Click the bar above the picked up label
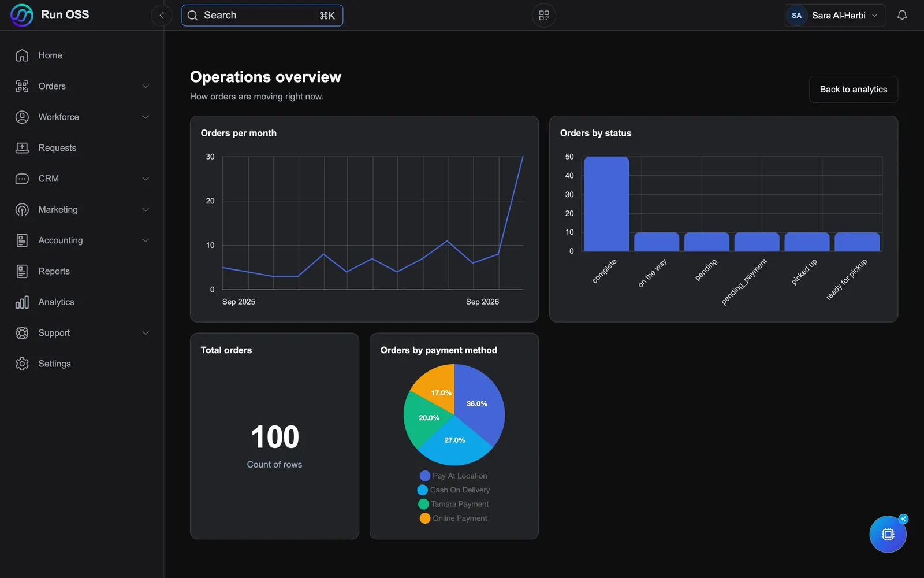Image resolution: width=924 pixels, height=578 pixels. click(807, 242)
